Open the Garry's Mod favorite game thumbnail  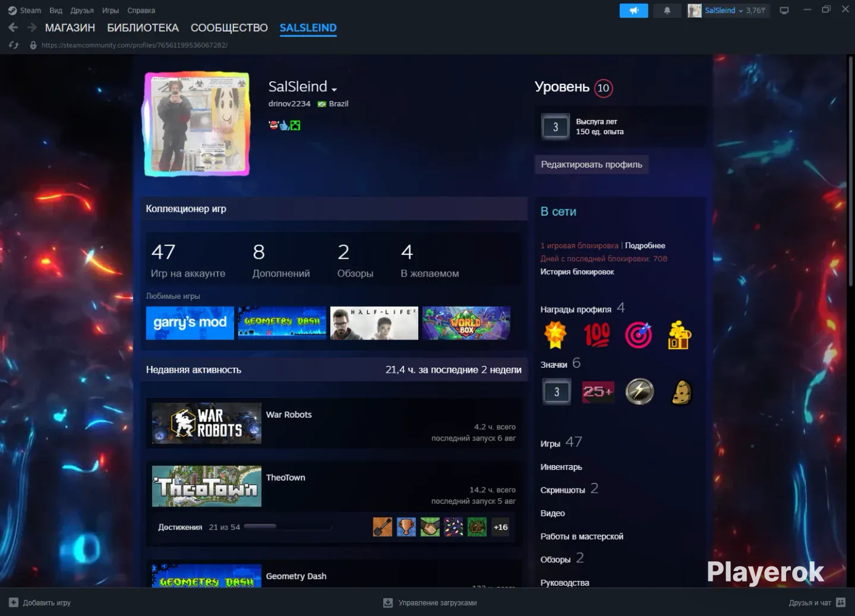click(x=190, y=323)
